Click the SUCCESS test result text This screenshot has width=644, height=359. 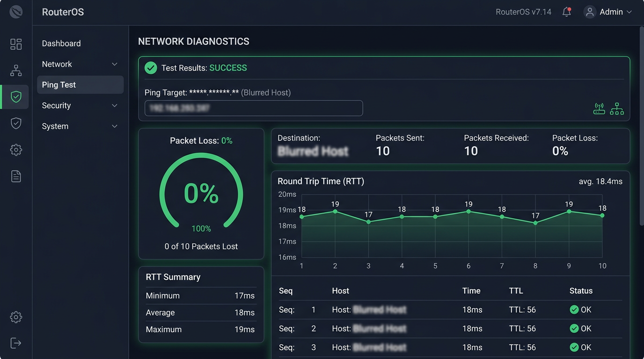pyautogui.click(x=228, y=68)
